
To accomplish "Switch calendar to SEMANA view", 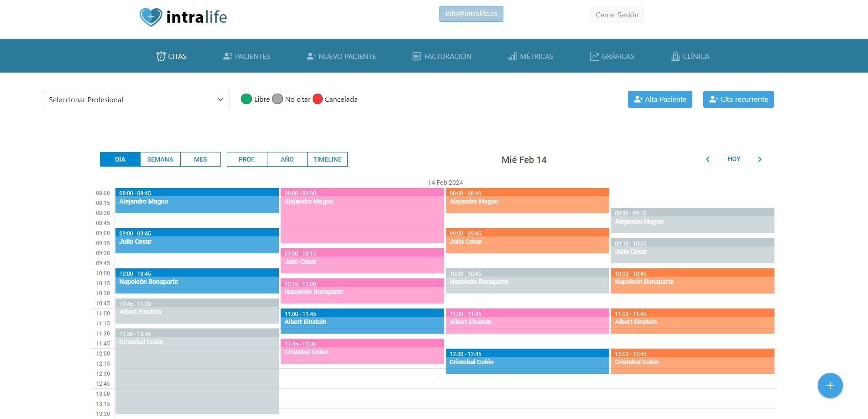I will 160,159.
